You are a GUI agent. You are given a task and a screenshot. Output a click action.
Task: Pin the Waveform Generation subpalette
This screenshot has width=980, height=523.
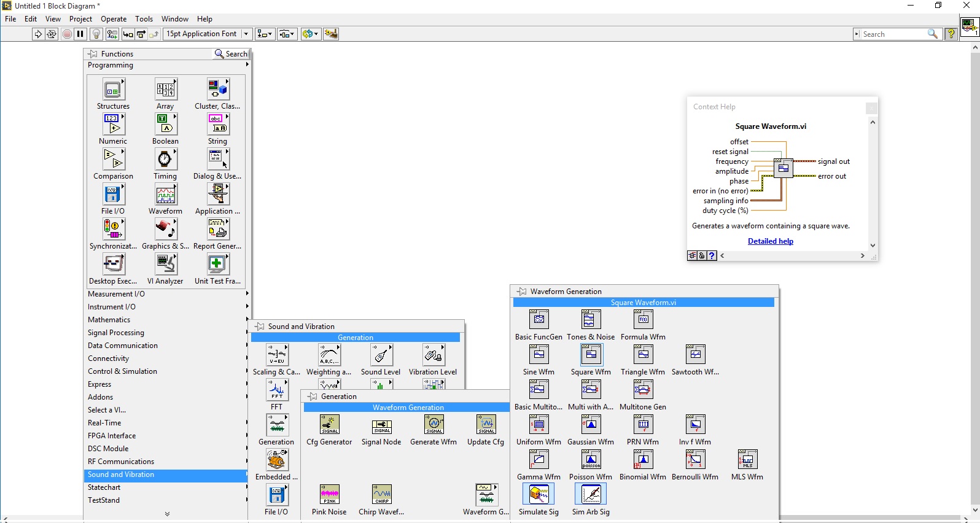[522, 292]
